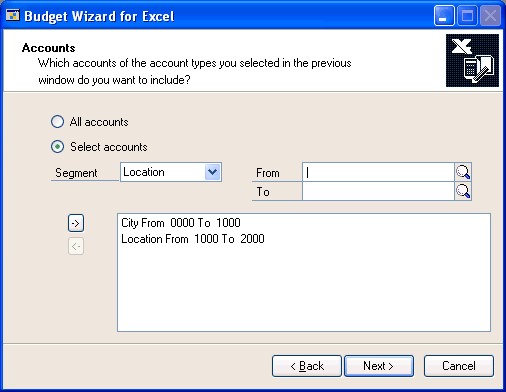Image resolution: width=506 pixels, height=392 pixels.
Task: Focus the To input field
Action: point(378,191)
